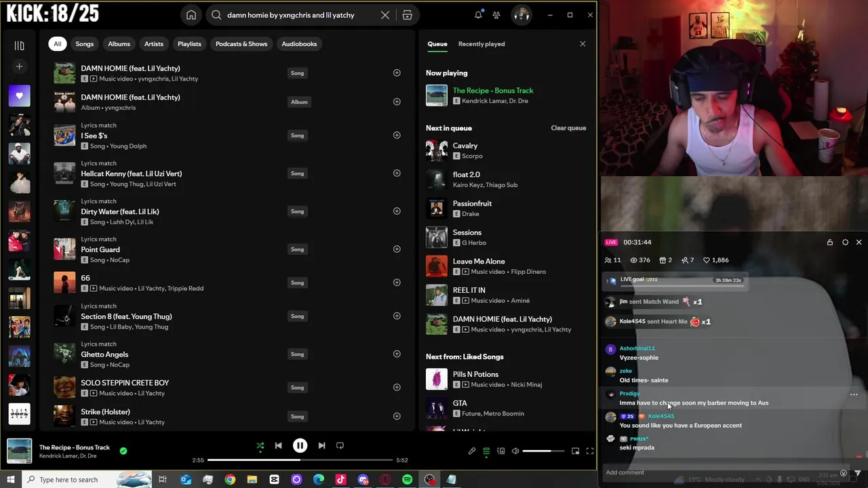Skip to the next track

(321, 446)
